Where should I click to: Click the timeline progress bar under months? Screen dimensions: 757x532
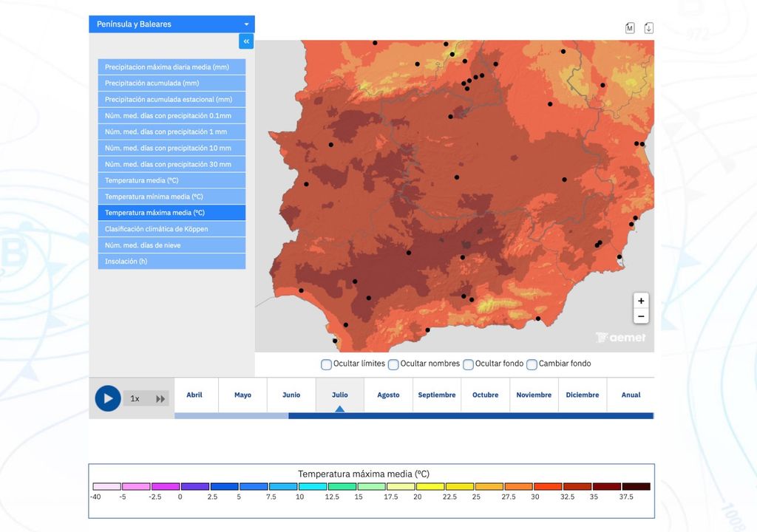click(x=414, y=416)
